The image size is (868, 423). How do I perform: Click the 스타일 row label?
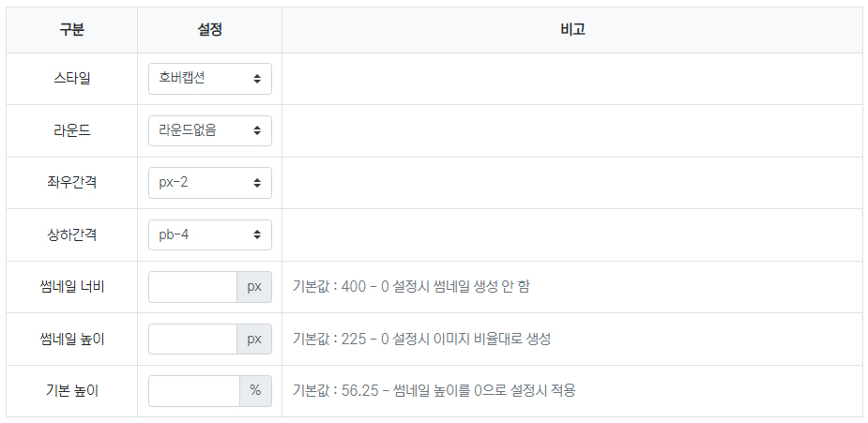tap(72, 79)
